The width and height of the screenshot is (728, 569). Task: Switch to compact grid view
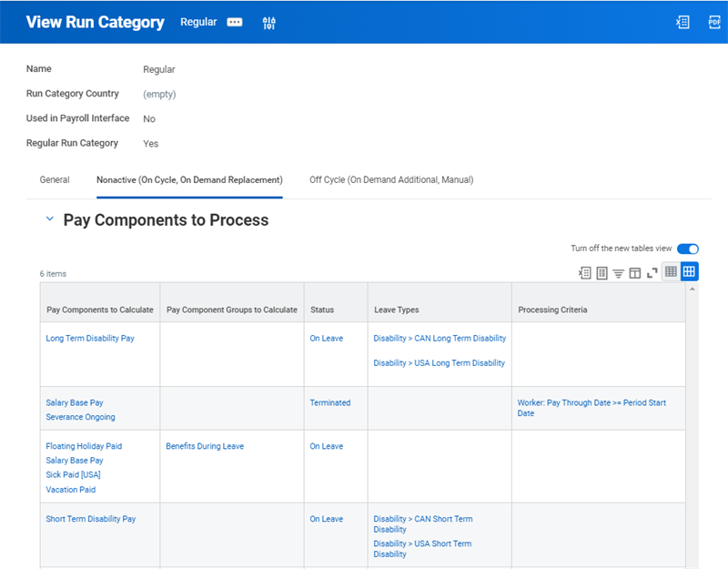click(x=671, y=271)
